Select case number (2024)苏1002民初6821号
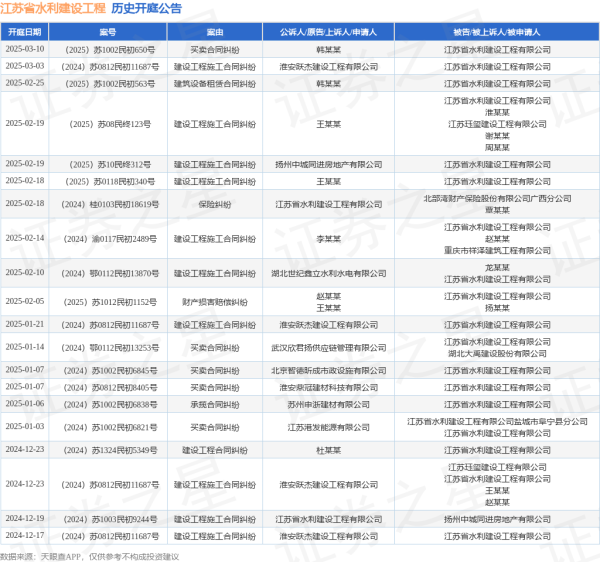This screenshot has height=562, width=600. click(x=108, y=427)
